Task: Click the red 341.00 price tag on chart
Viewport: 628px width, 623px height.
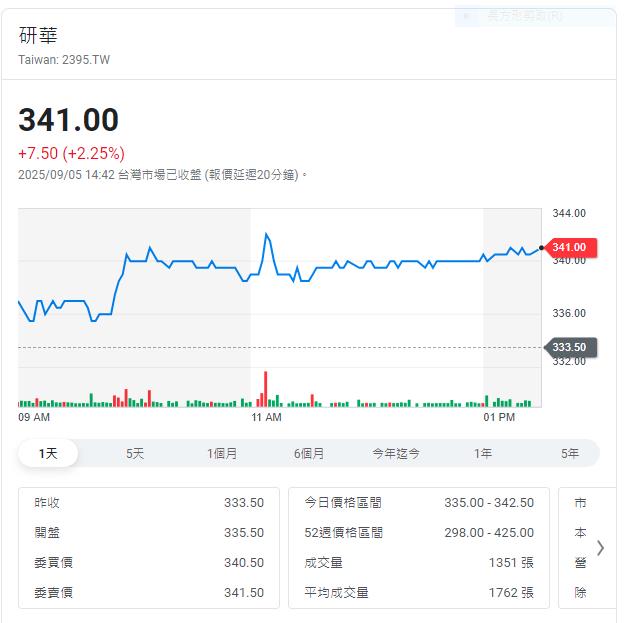Action: [569, 247]
